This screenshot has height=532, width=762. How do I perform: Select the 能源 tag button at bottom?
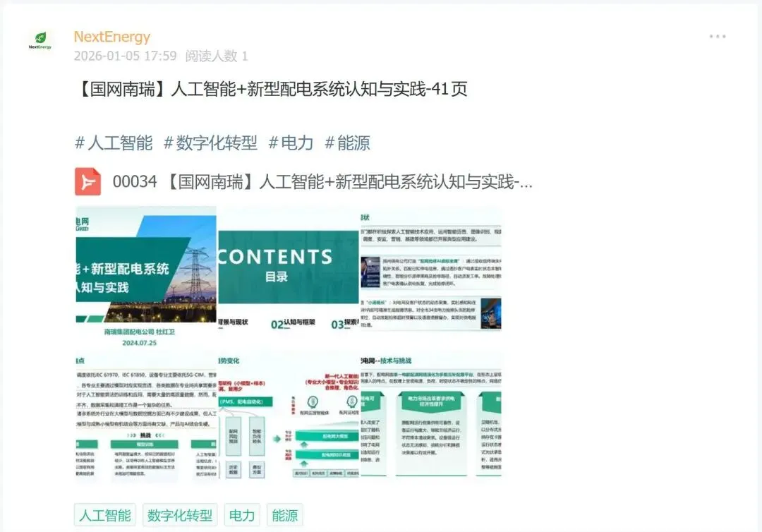(285, 515)
